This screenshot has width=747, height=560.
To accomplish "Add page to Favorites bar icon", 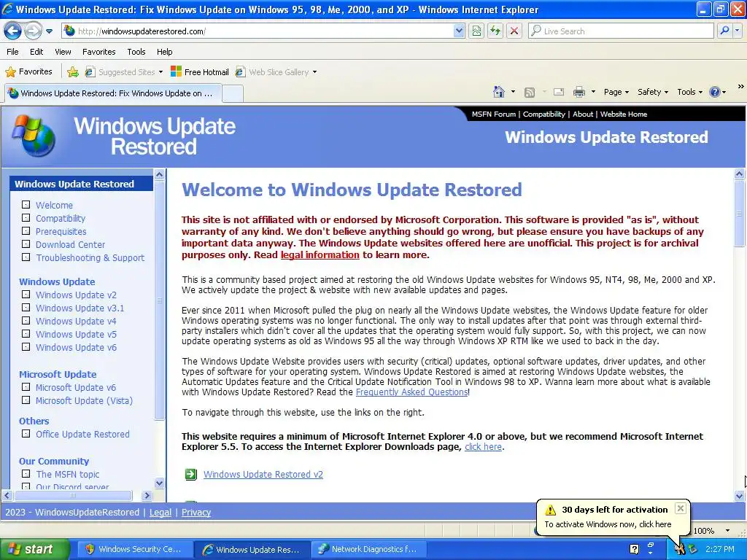I will [x=73, y=72].
